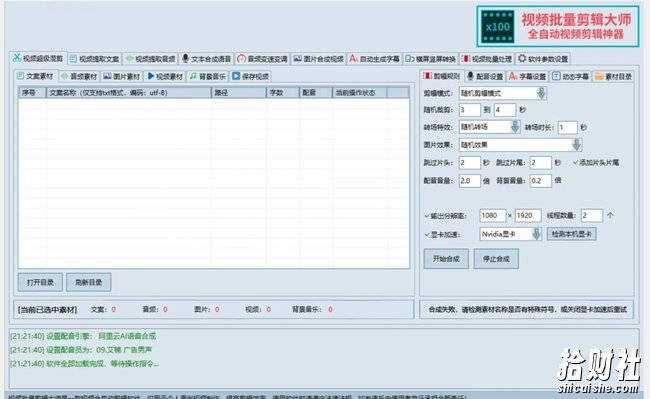Click the picture icon on 图片合成视频 tab
Image resolution: width=650 pixels, height=399 pixels.
tap(297, 59)
